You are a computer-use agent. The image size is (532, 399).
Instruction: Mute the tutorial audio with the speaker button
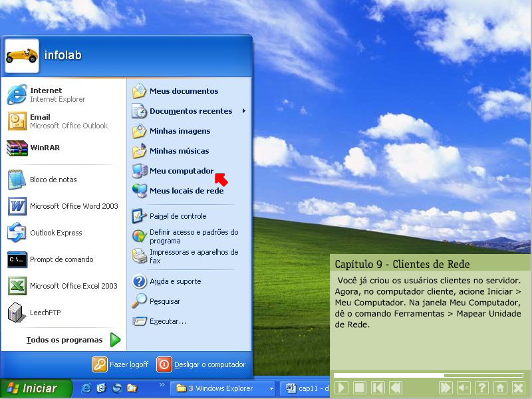[x=464, y=388]
